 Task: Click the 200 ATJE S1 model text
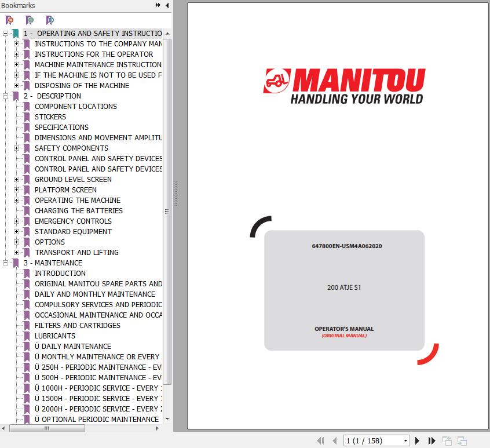[x=344, y=287]
